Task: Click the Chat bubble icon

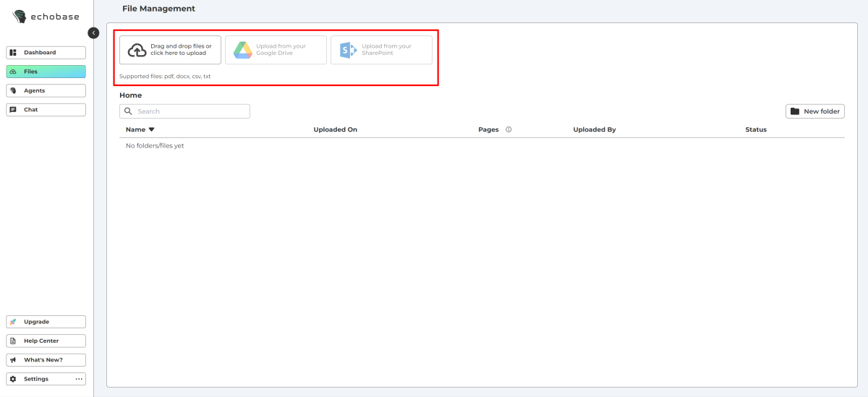Action: 13,110
